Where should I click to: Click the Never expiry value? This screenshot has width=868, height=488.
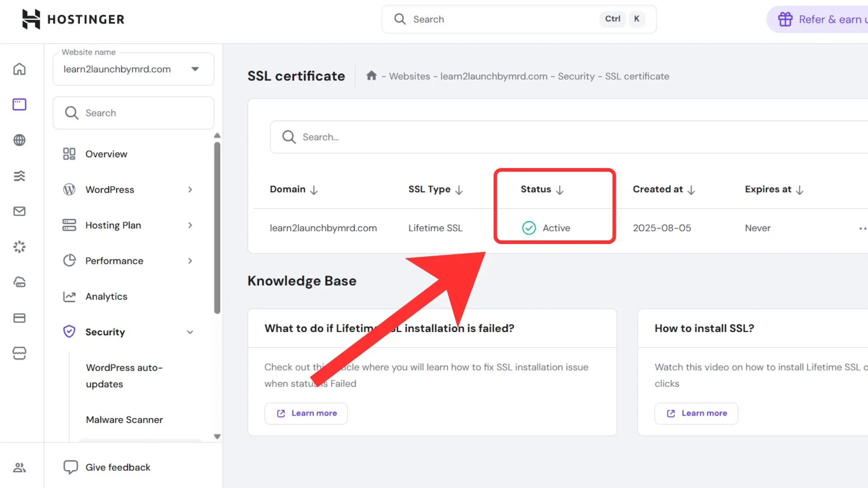758,228
